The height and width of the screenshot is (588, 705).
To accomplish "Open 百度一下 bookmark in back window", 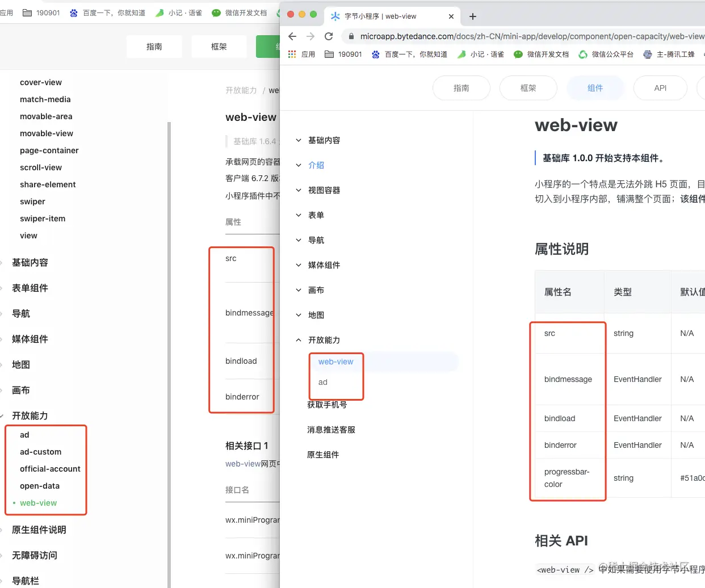I will coord(107,12).
